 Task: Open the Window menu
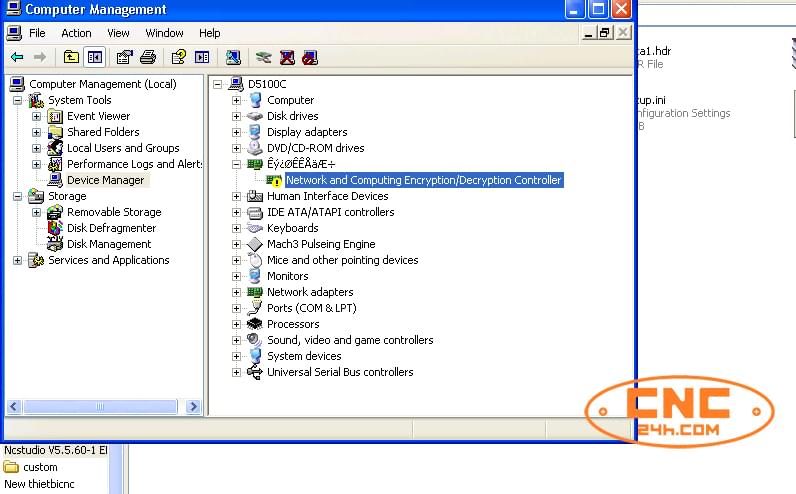(164, 33)
